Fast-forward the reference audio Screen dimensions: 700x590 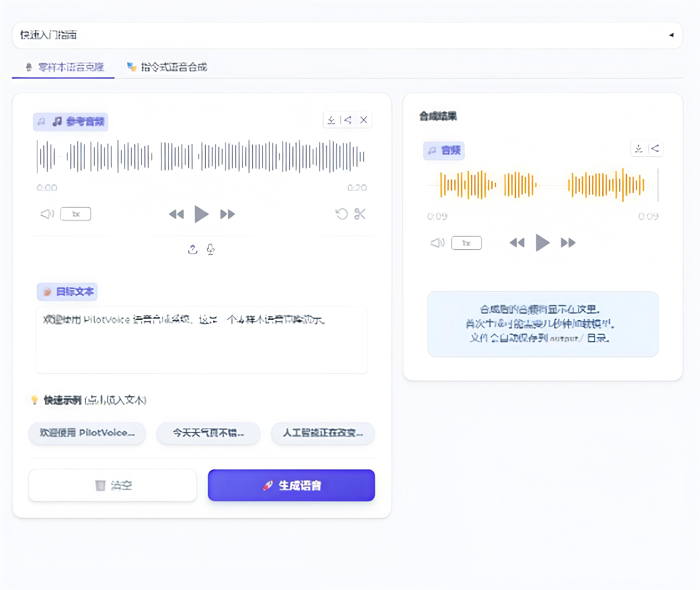[227, 214]
